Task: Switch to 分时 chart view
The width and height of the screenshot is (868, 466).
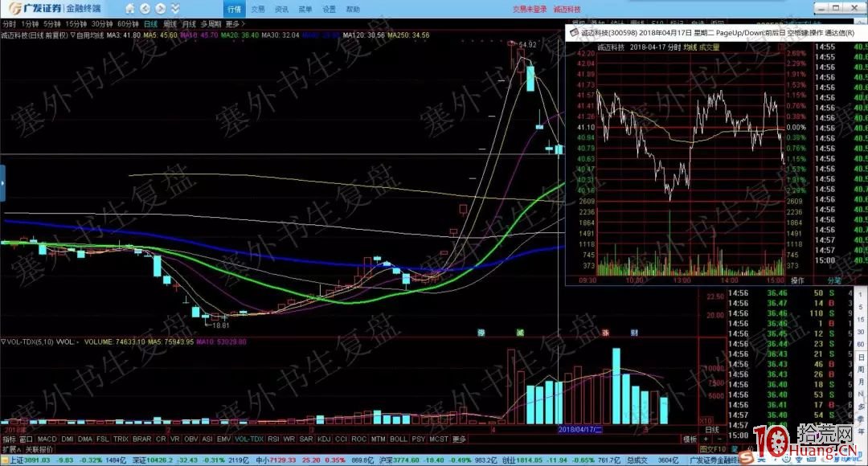Action: (x=9, y=24)
